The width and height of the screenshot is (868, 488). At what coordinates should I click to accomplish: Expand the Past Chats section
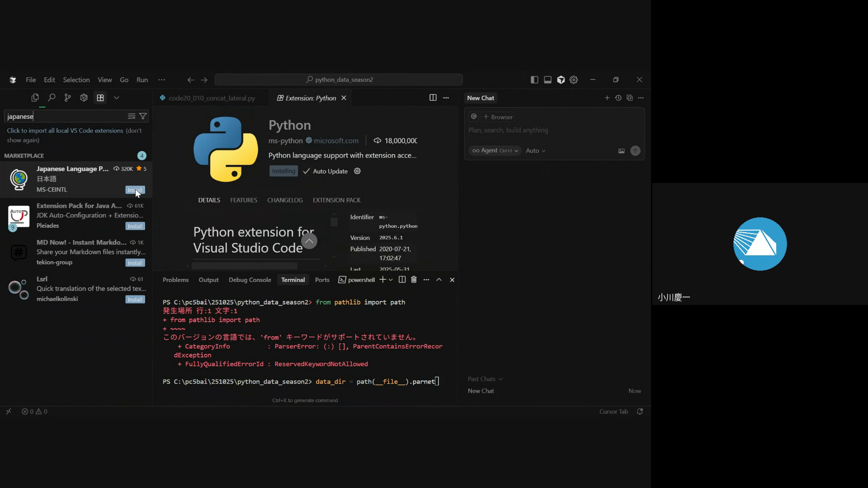click(x=485, y=379)
